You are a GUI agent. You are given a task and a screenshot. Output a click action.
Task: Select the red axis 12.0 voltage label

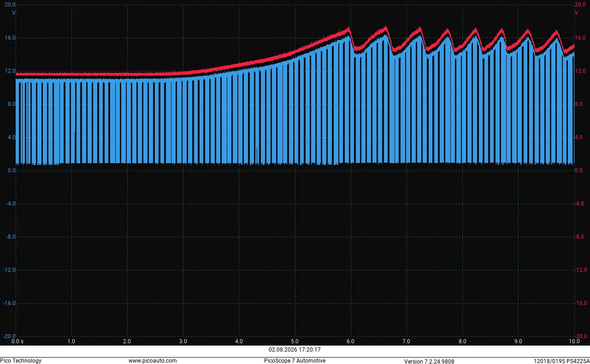coord(580,71)
